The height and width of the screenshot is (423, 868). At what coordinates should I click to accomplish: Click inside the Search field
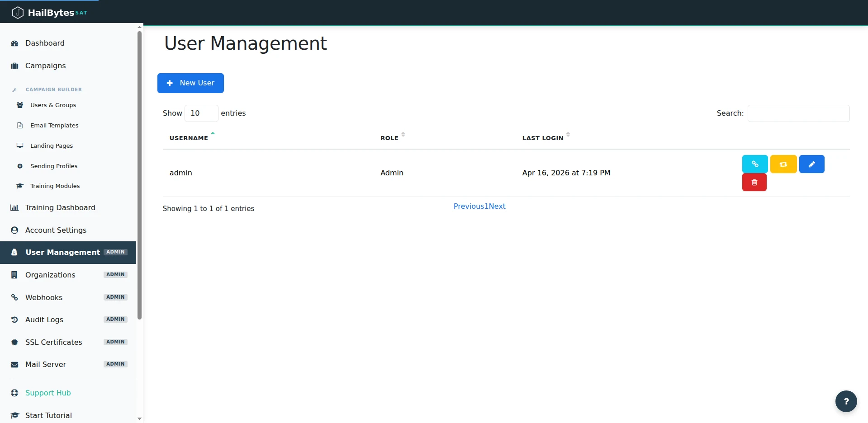point(798,113)
